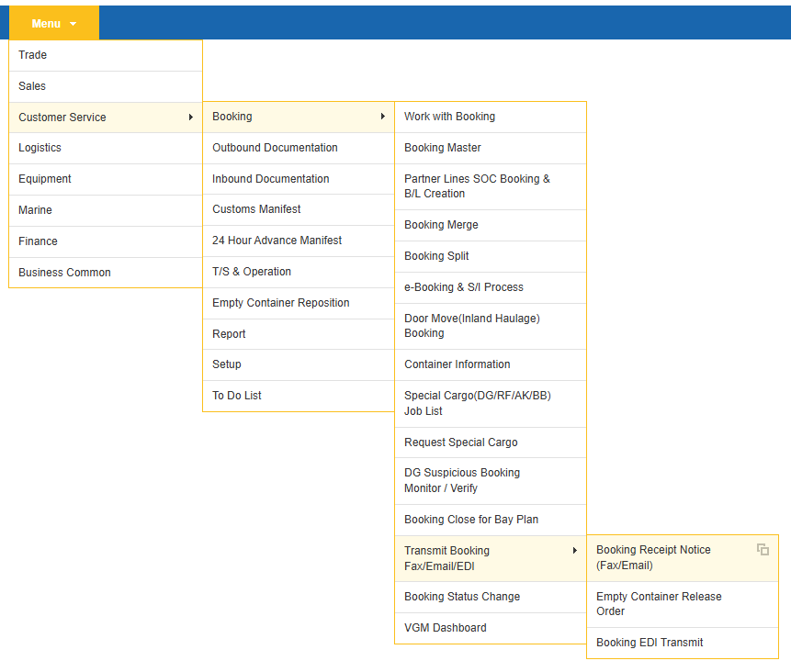
Task: Select Door Move(Inland Haulage) Booking
Action: pyautogui.click(x=491, y=326)
